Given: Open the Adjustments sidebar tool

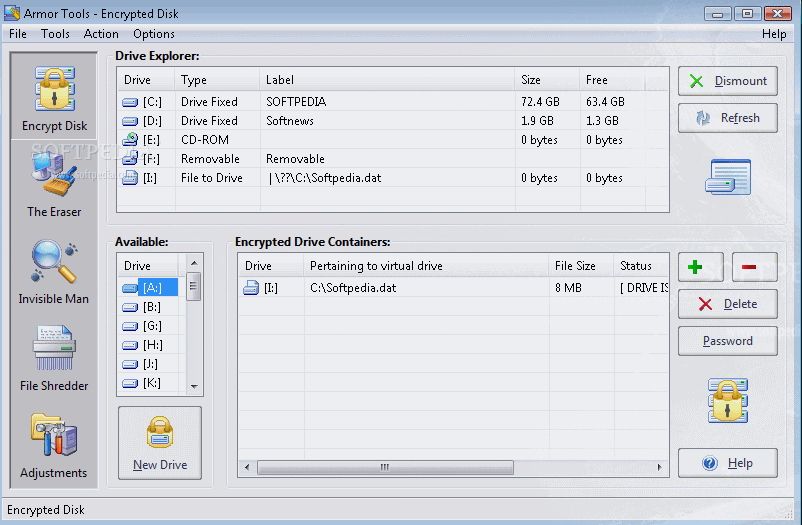Looking at the screenshot, I should 54,446.
